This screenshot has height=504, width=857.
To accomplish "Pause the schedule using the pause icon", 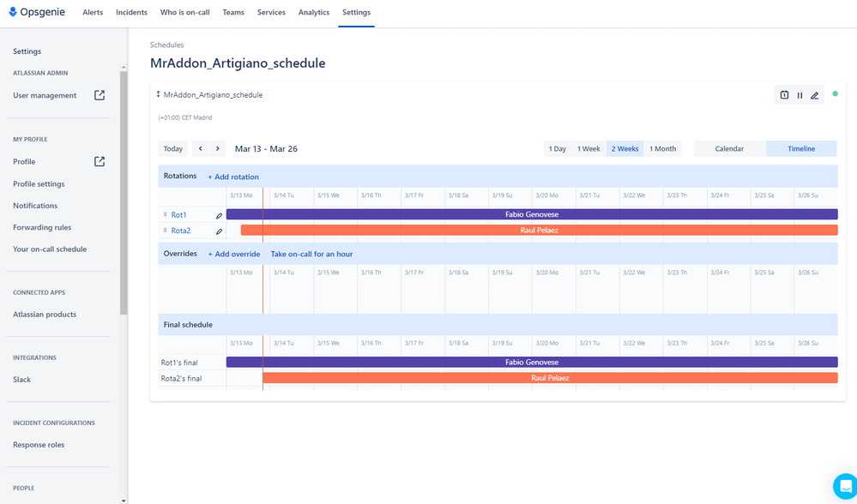I will tap(800, 95).
